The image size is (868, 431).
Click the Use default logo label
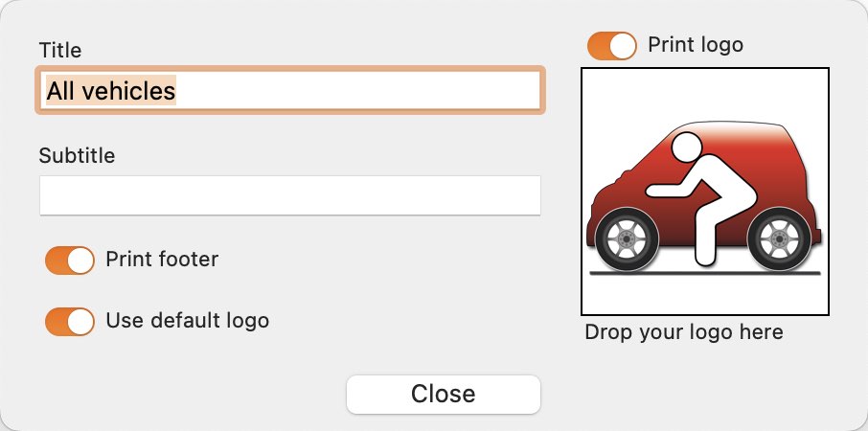pos(188,320)
